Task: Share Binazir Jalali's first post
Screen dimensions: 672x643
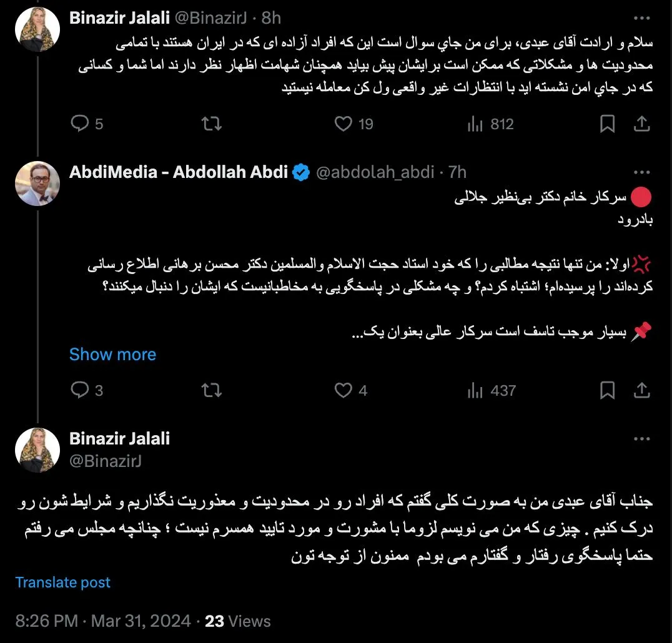Action: [642, 124]
